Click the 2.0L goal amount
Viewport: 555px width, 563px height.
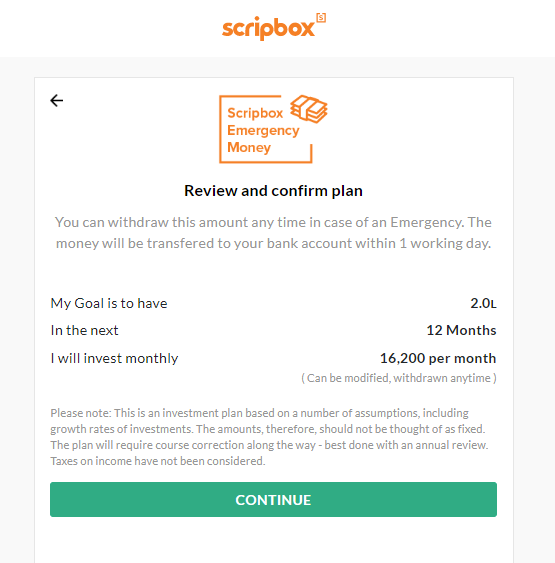click(483, 303)
